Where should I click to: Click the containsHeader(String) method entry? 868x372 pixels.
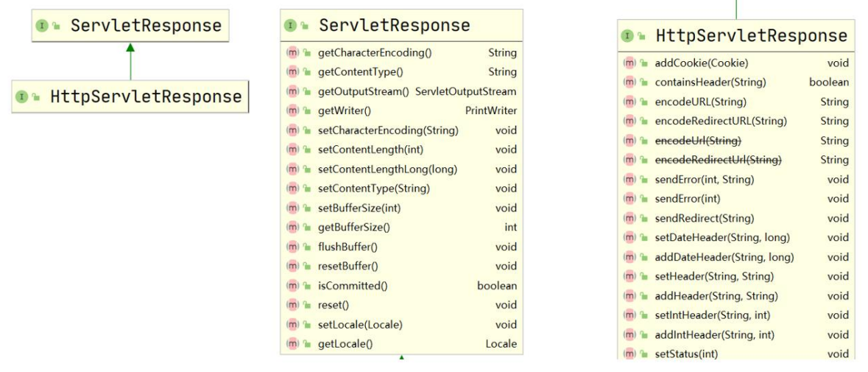coord(710,83)
